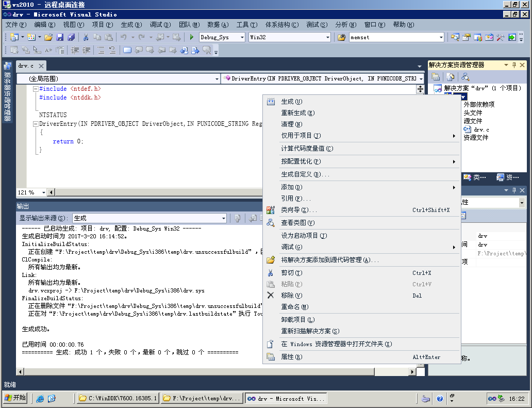
Task: Switch to the 类… panel tab
Action: [475, 177]
